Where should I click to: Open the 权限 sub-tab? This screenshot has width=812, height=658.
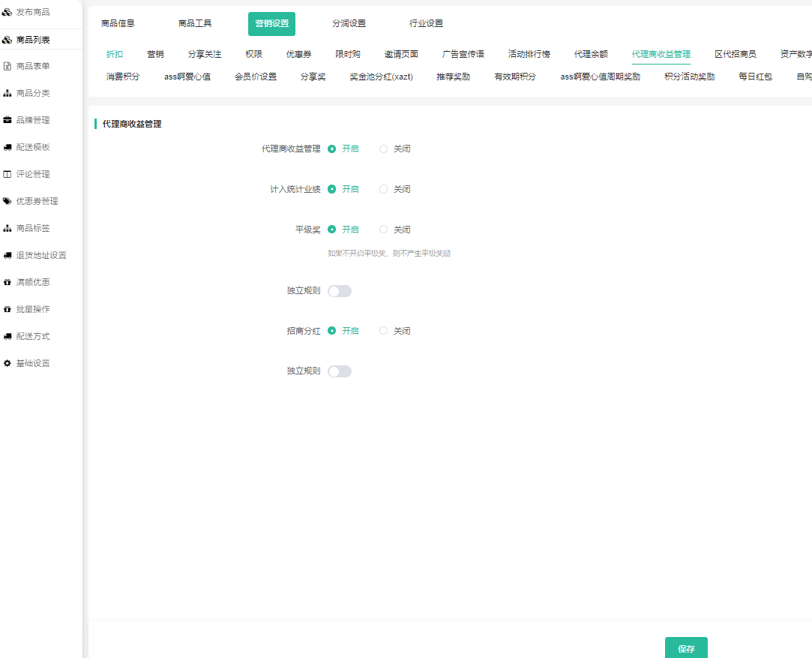point(253,54)
